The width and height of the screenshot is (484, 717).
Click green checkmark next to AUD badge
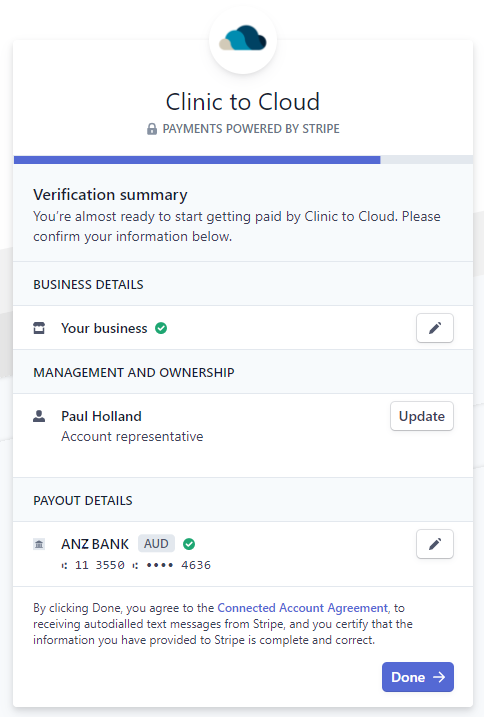[189, 544]
